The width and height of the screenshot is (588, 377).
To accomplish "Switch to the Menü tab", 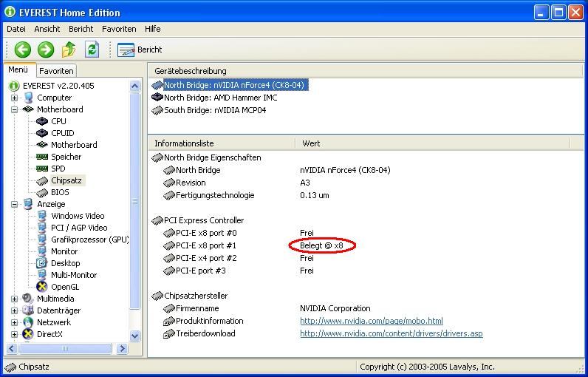I will 18,69.
